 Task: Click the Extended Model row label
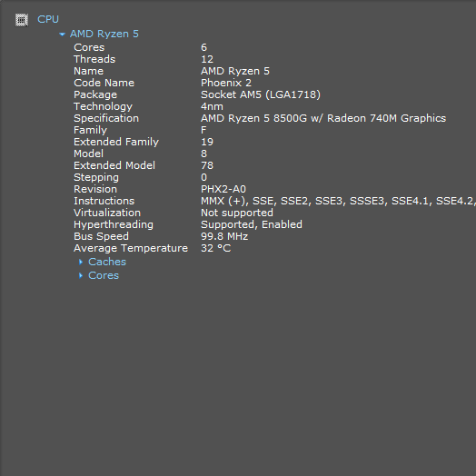(114, 165)
